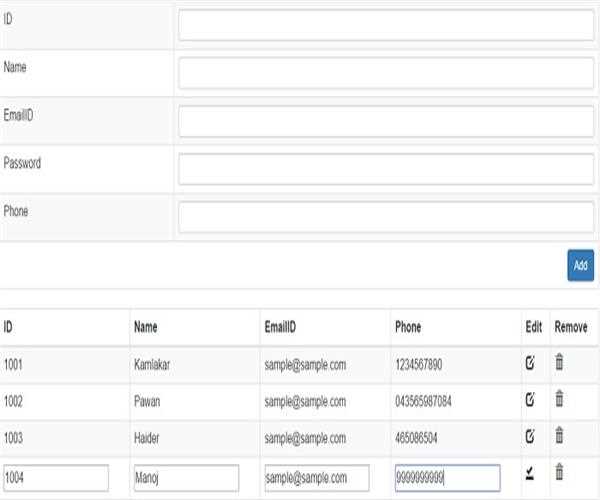Viewport: 600px width, 500px height.
Task: Remove row 1002 using trash icon
Action: pos(560,400)
